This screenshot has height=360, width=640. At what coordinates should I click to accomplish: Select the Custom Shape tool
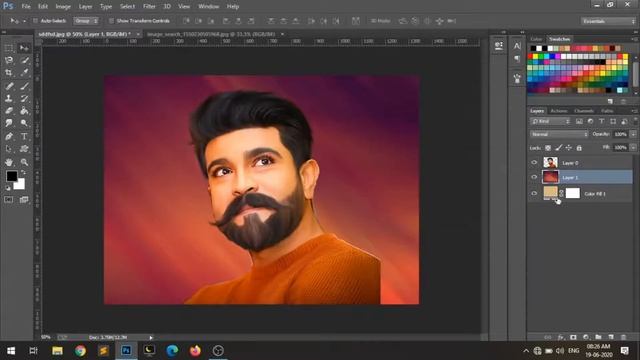coord(24,149)
